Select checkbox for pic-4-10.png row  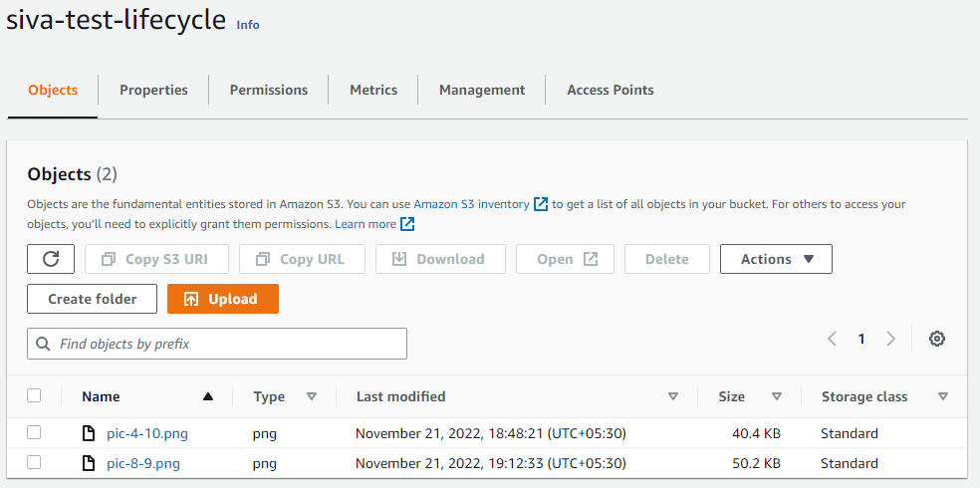(x=34, y=432)
